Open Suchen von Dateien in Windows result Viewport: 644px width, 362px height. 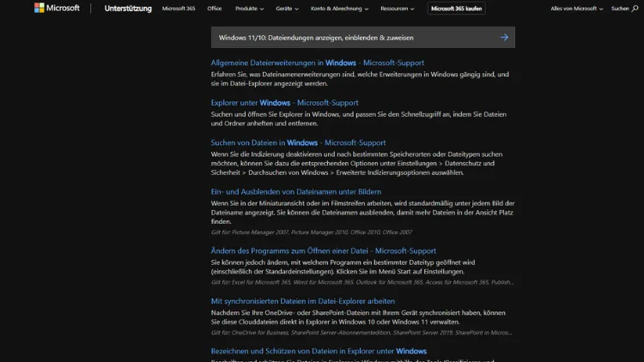click(298, 142)
